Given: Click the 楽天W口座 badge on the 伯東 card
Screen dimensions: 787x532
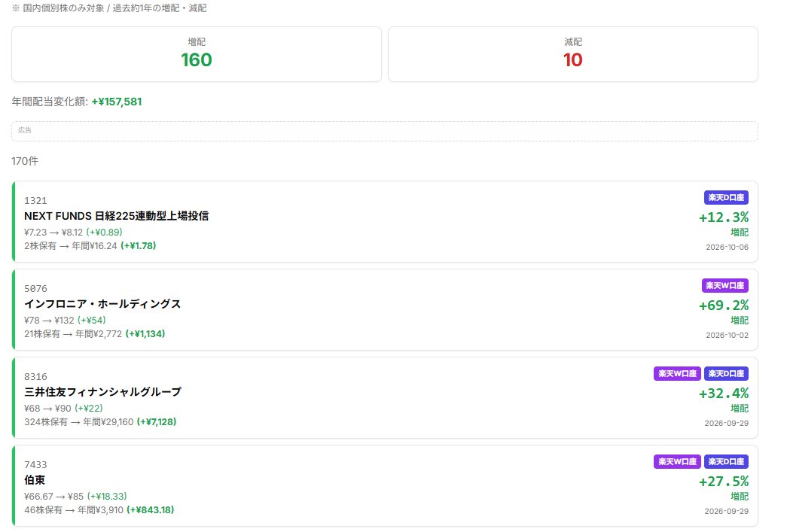Looking at the screenshot, I should coord(677,462).
